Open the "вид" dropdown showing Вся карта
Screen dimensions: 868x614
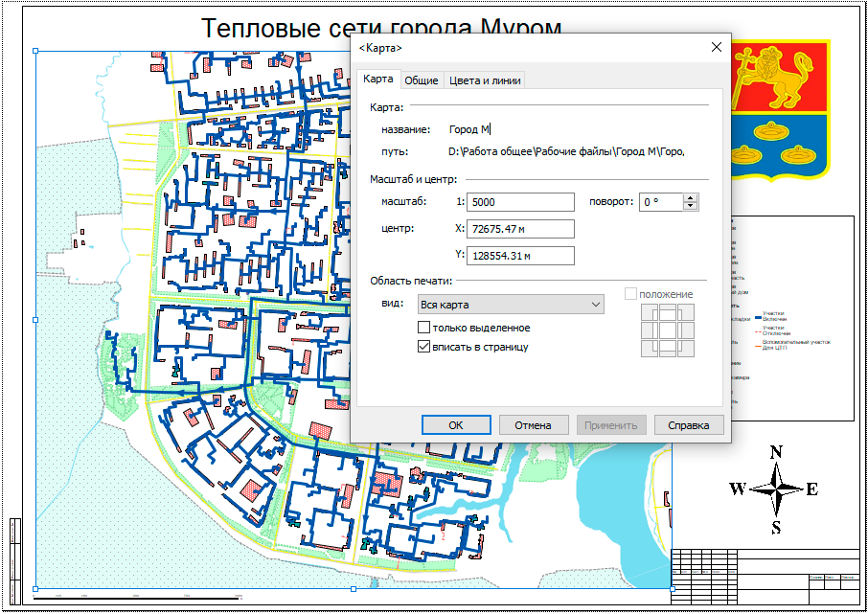(511, 305)
